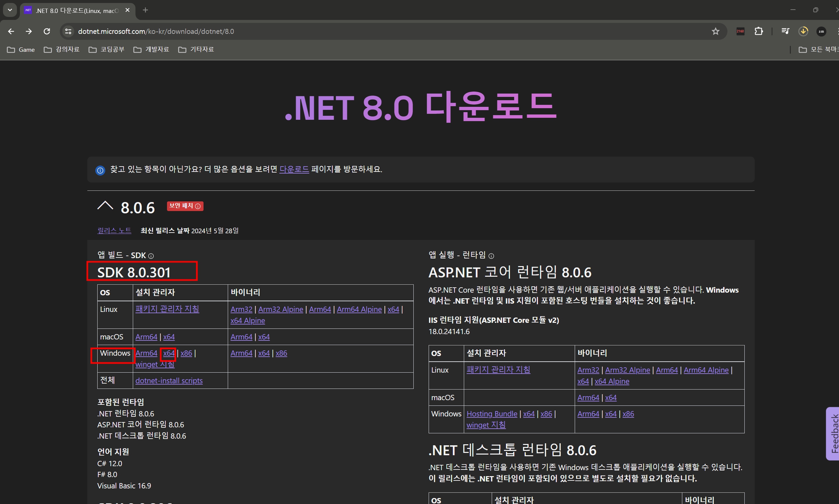The image size is (839, 504).
Task: Open the Feedback side tab
Action: 833,434
